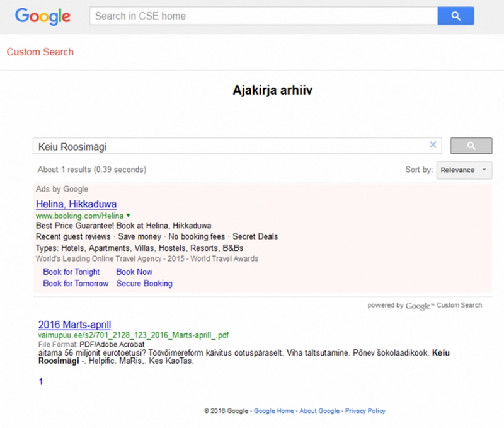Open the About Google footer link

point(319,410)
